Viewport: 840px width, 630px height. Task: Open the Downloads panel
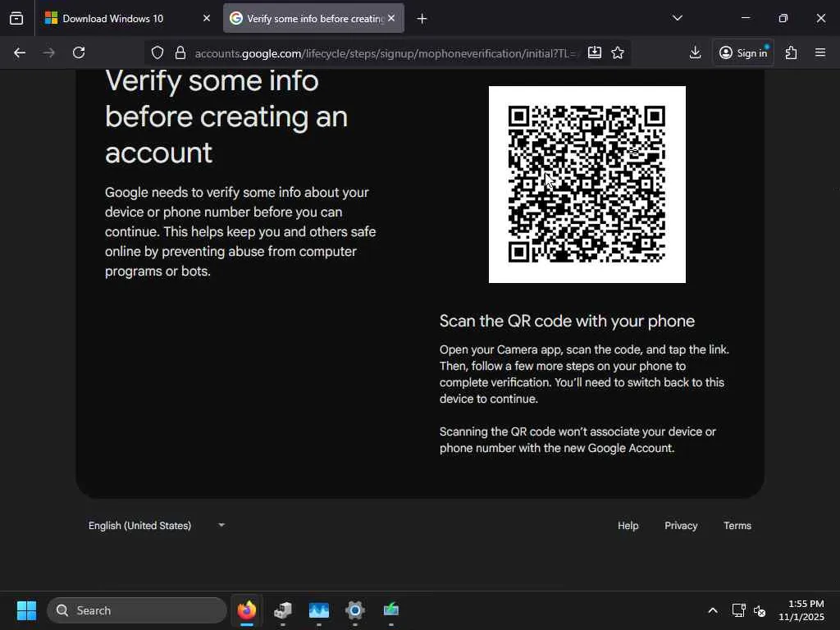(x=695, y=52)
